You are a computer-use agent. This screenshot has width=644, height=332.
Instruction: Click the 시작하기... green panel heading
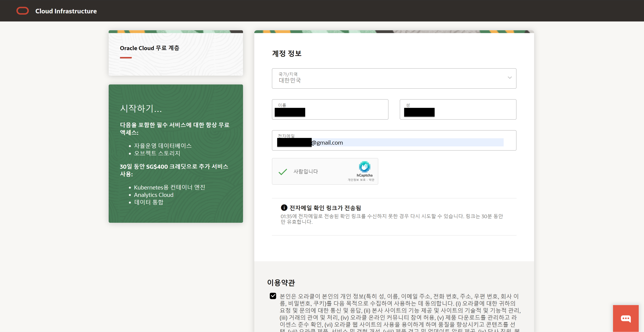click(141, 108)
